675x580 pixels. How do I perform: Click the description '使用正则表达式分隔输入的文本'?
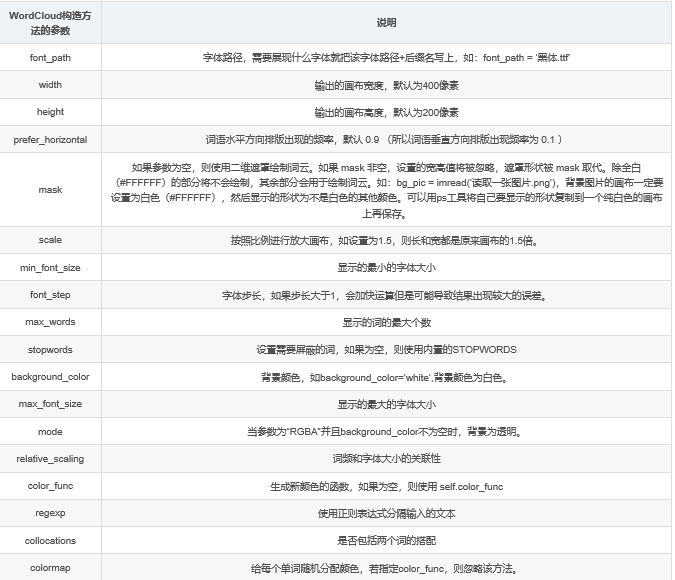[x=386, y=513]
